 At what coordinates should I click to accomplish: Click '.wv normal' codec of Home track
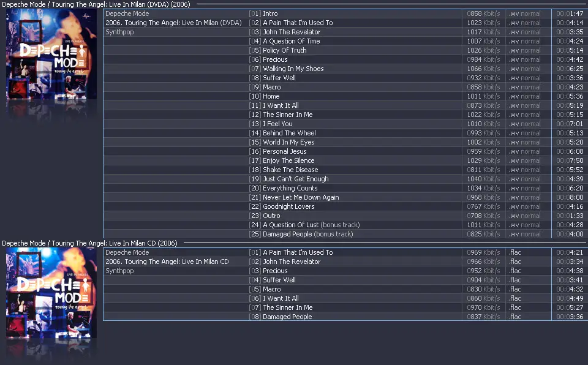tap(525, 96)
